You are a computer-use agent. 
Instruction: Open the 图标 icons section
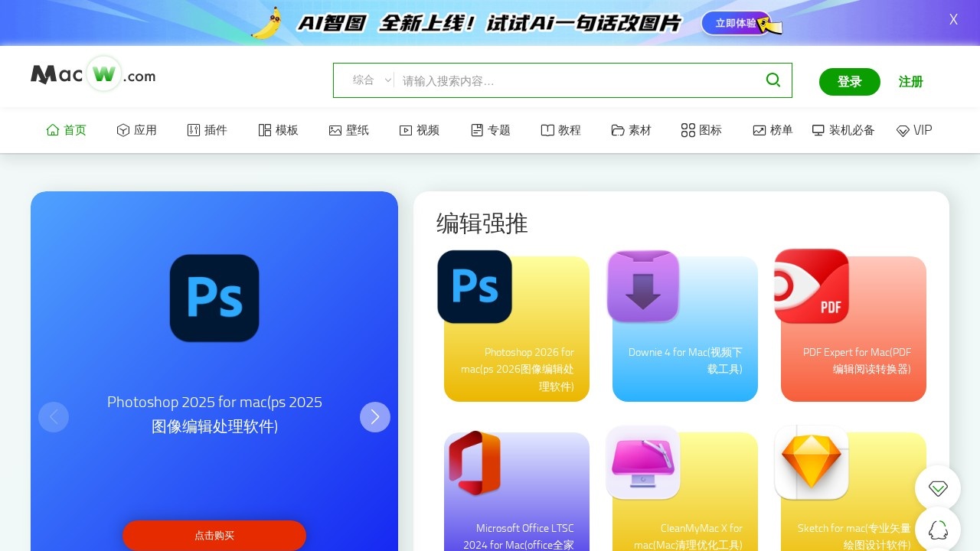(687, 130)
